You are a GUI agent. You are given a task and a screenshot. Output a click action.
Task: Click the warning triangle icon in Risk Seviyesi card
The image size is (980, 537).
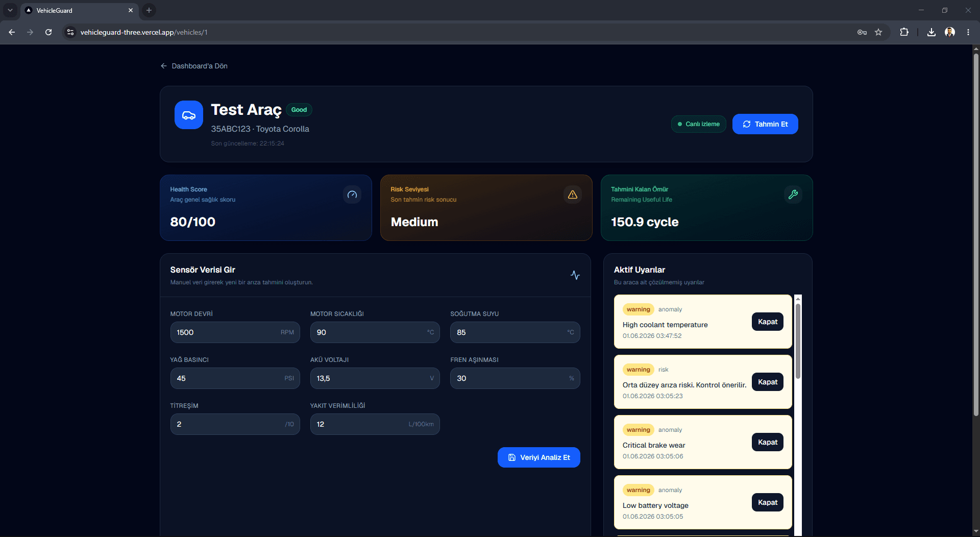tap(573, 194)
